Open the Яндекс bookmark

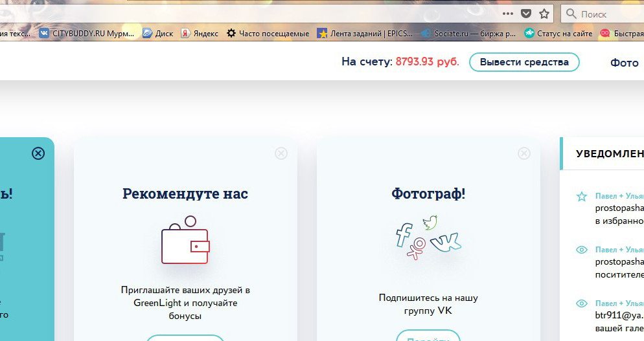[x=200, y=33]
